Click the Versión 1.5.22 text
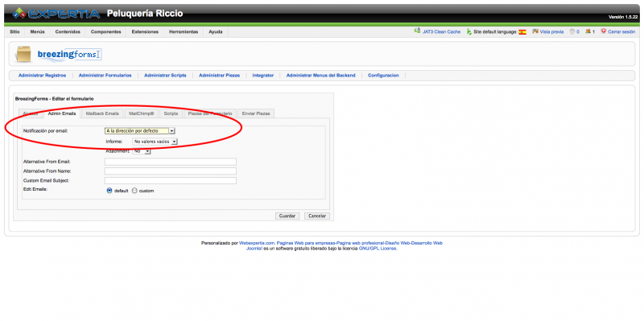 point(623,17)
